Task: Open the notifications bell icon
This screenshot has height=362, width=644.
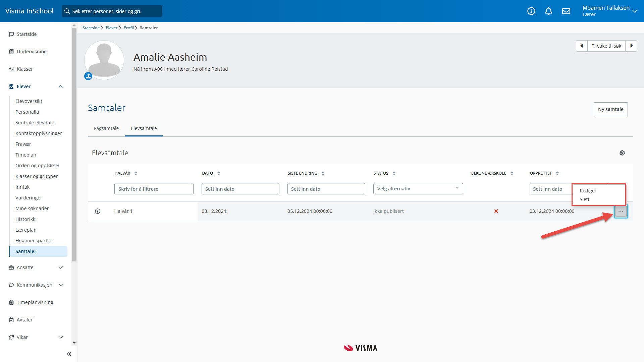Action: pos(548,11)
